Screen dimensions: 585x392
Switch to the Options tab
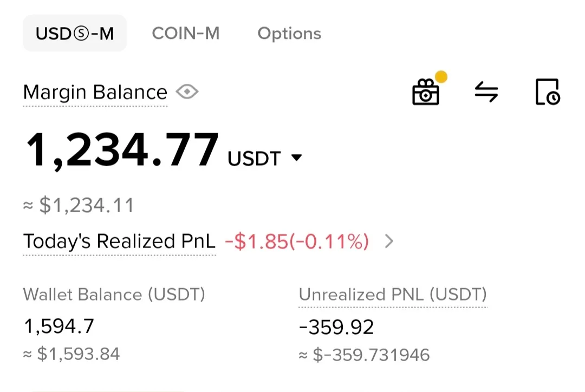coord(289,34)
